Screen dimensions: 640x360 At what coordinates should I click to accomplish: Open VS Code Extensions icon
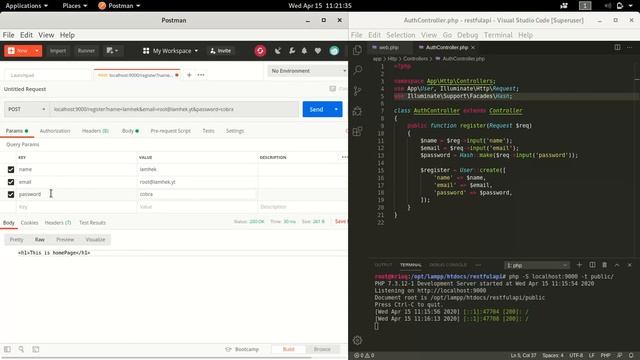(358, 131)
